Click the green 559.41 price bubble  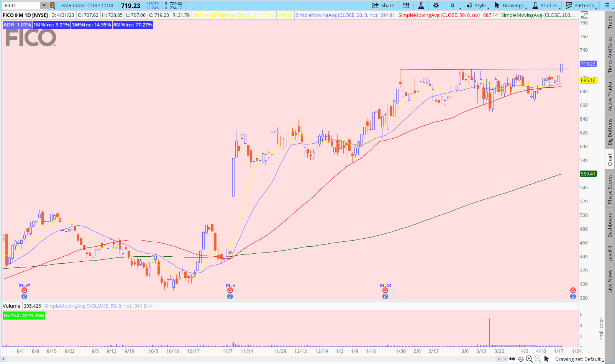(x=588, y=174)
